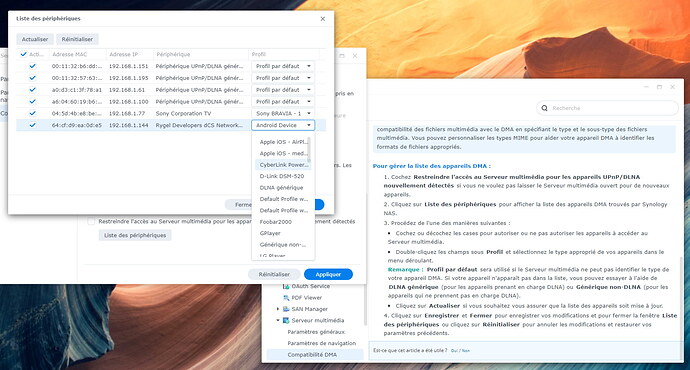This screenshot has height=370, width=690.
Task: Choose DLNA générique profile option
Action: [283, 188]
